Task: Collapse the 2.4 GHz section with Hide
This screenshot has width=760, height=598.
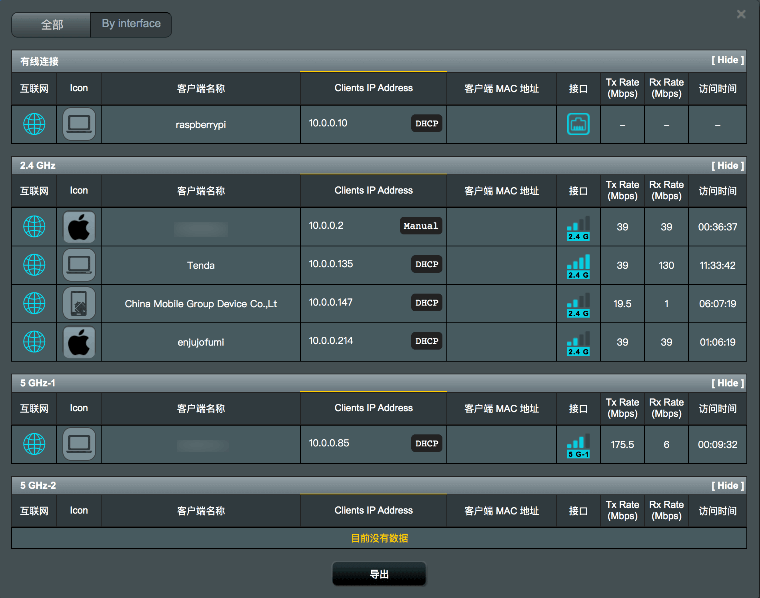Action: (x=726, y=166)
